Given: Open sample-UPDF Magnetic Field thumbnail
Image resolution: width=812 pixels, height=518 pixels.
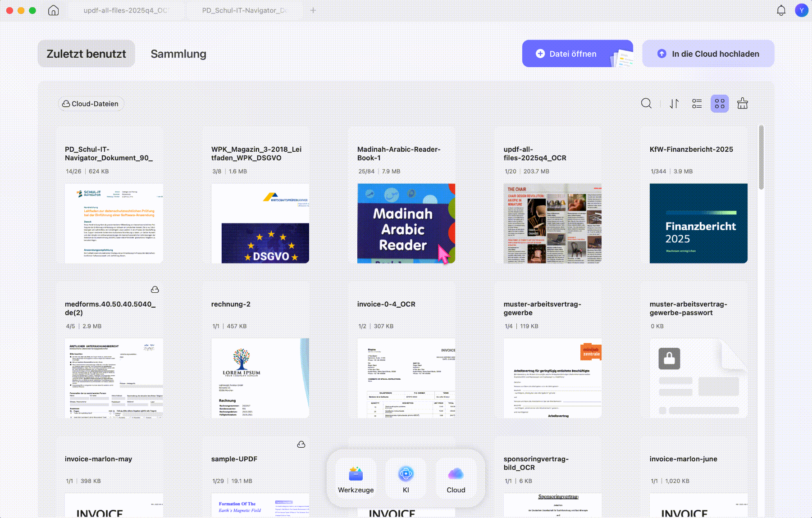Looking at the screenshot, I should pyautogui.click(x=260, y=505).
